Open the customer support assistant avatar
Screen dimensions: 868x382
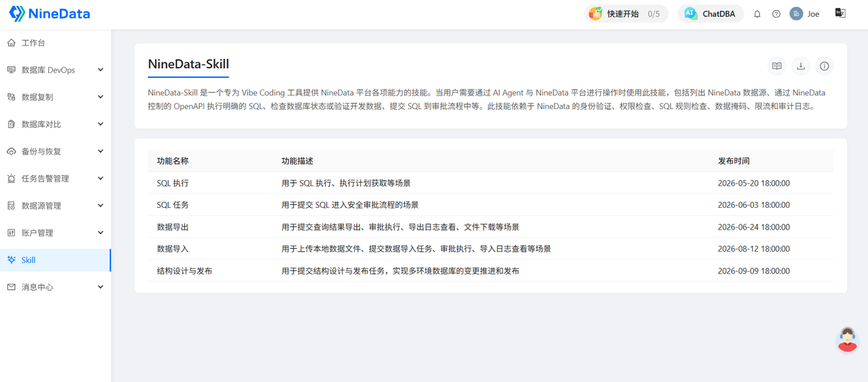(x=847, y=339)
